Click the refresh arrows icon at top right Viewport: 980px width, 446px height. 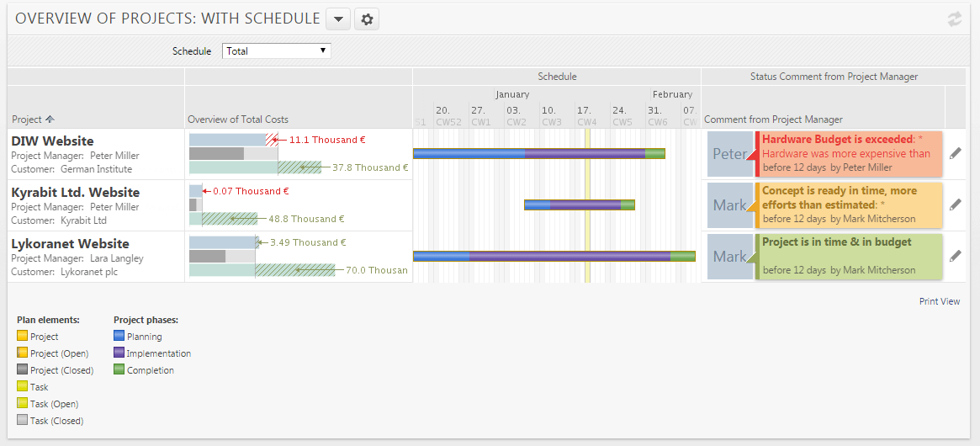(955, 19)
